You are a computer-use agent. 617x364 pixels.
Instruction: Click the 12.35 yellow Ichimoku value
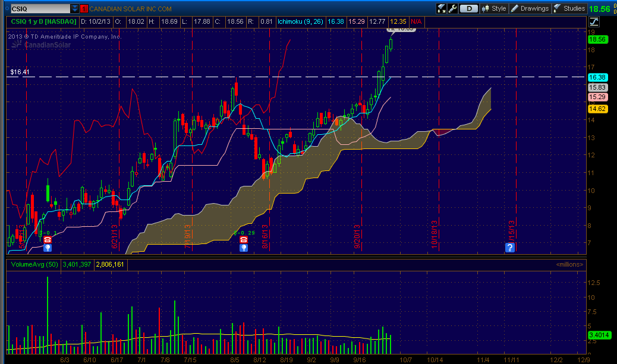click(398, 21)
